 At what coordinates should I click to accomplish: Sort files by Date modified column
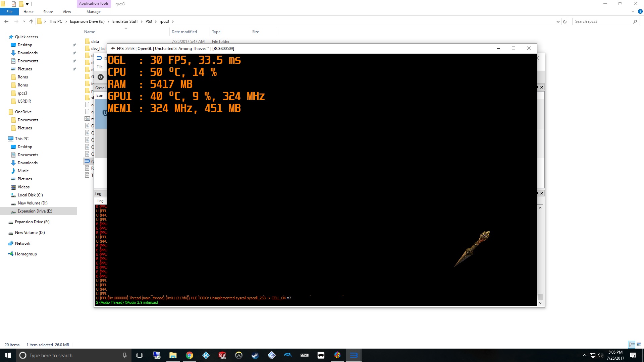(x=184, y=32)
